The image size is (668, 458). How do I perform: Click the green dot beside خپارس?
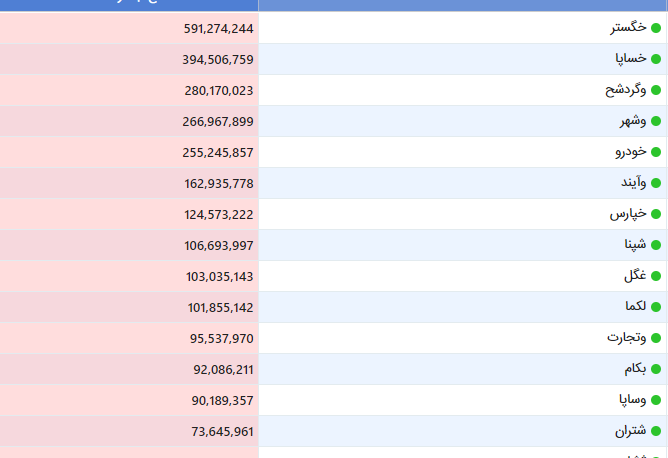(656, 214)
